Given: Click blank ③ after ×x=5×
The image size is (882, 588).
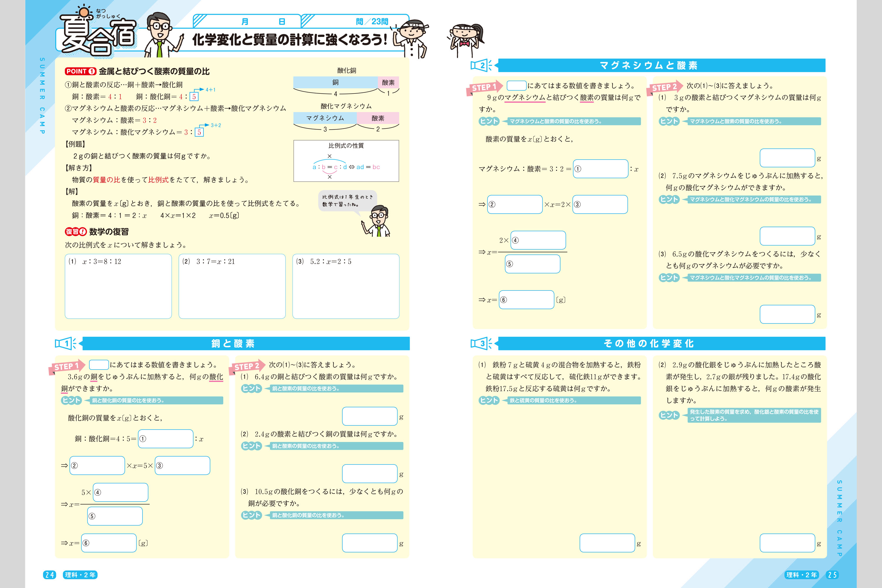Looking at the screenshot, I should pos(182,465).
